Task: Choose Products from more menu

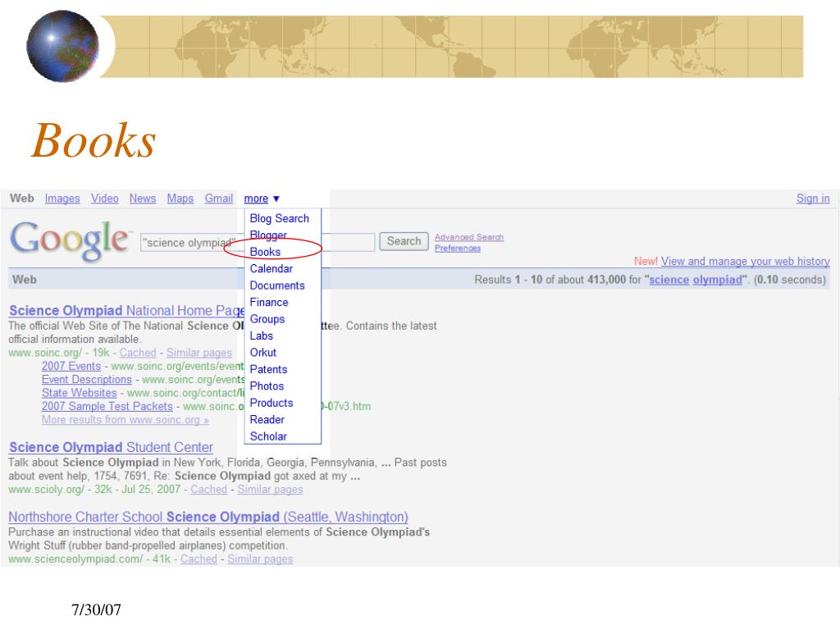Action: [x=272, y=403]
